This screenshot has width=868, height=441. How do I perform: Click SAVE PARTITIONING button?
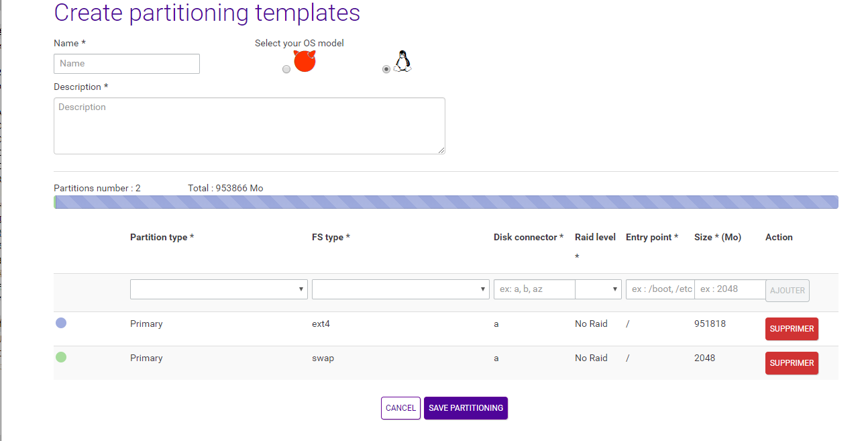466,408
